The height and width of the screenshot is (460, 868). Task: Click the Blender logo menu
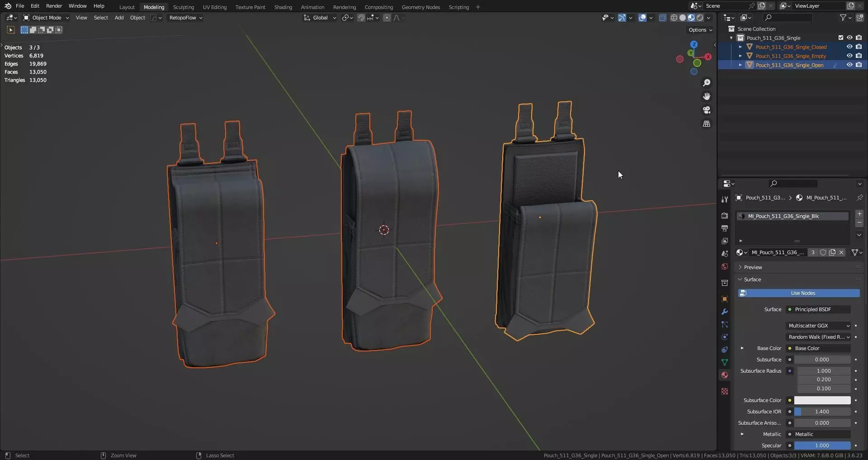pyautogui.click(x=8, y=6)
